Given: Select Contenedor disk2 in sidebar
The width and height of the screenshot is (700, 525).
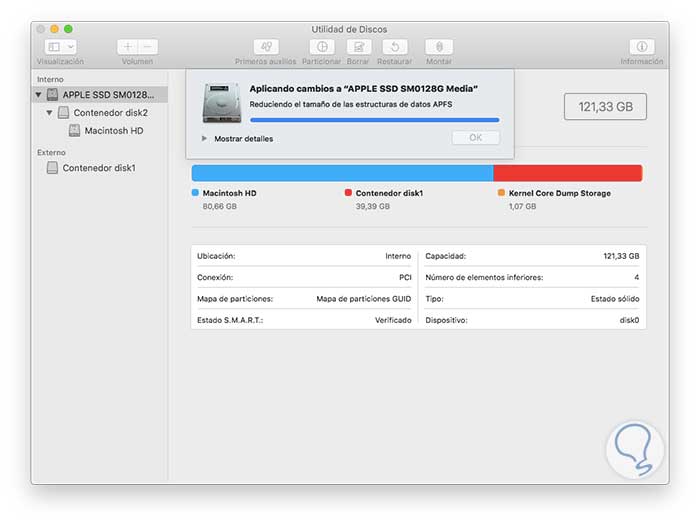Looking at the screenshot, I should tap(100, 112).
